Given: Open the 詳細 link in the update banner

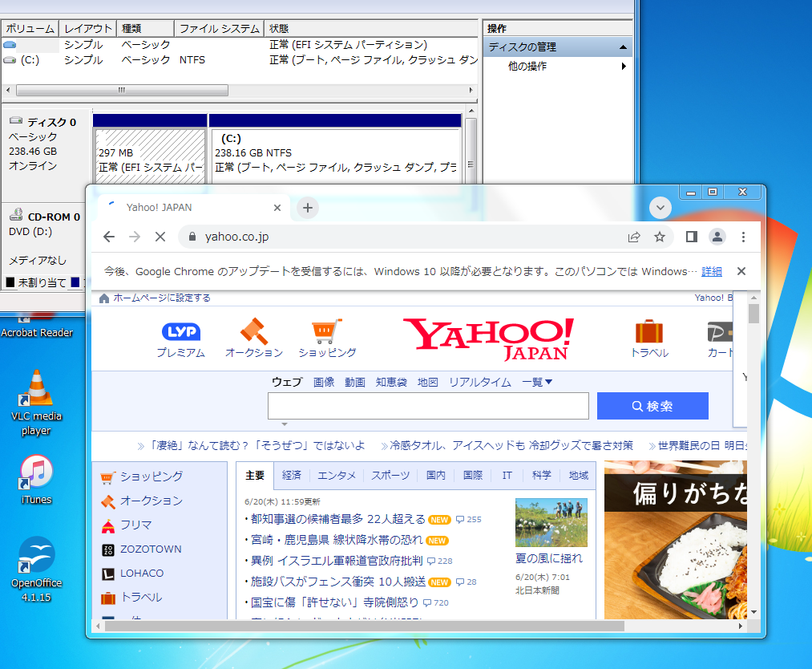Looking at the screenshot, I should pyautogui.click(x=711, y=271).
